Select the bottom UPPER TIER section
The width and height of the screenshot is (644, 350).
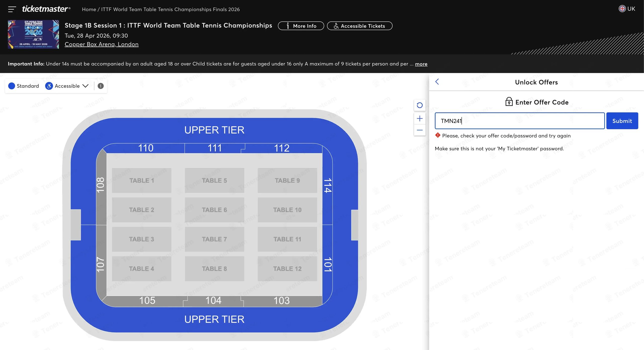(214, 320)
